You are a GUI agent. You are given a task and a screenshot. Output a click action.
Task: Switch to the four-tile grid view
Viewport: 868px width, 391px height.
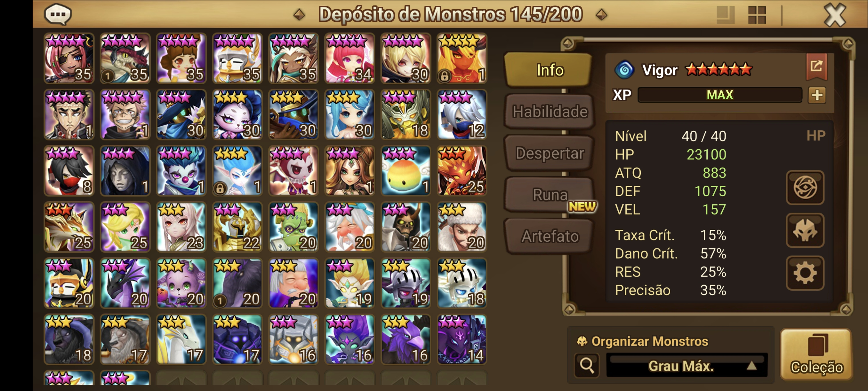pyautogui.click(x=757, y=15)
